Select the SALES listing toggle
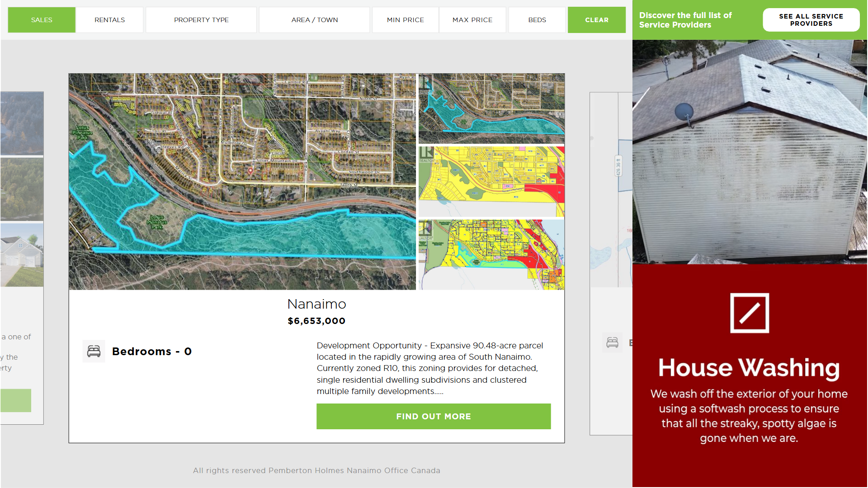 [42, 20]
